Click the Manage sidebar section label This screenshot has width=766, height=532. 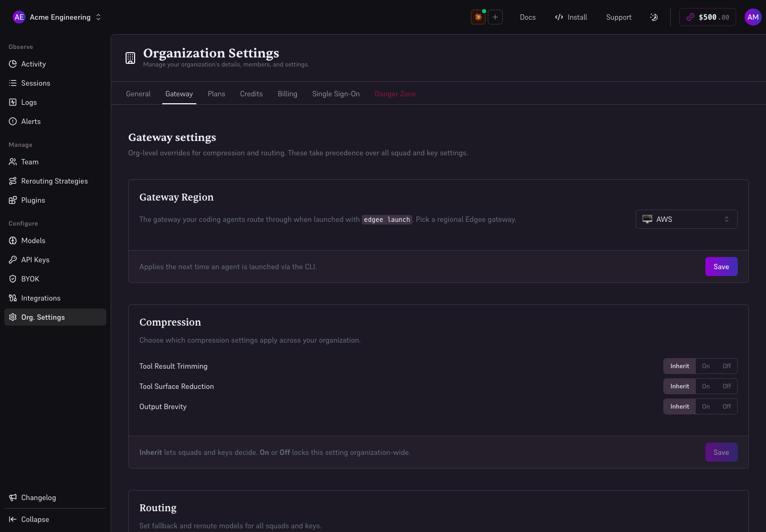[x=20, y=145]
